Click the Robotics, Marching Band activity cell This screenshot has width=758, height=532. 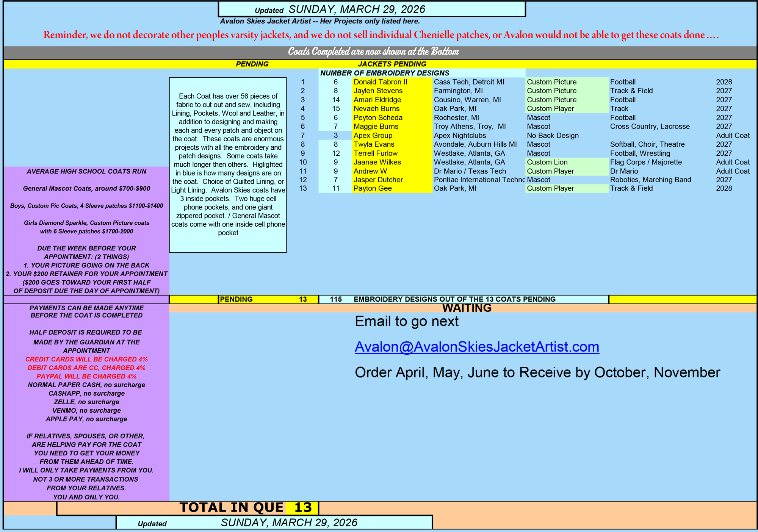tap(650, 180)
